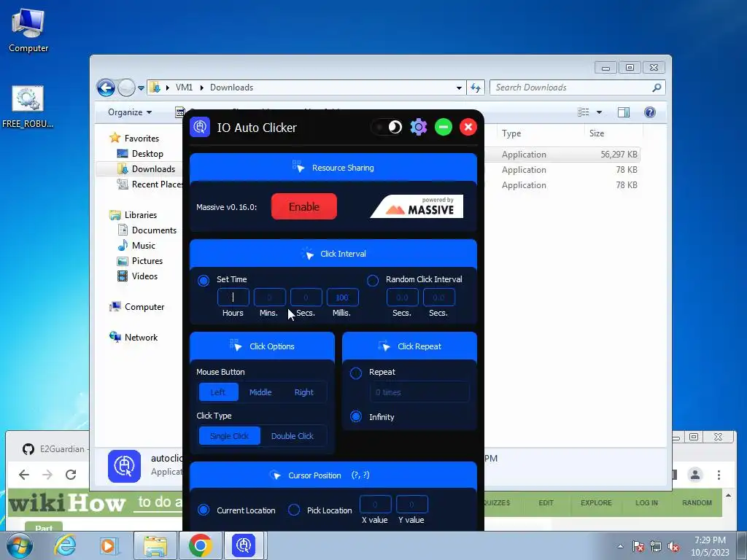
Task: Click VM1 in the address path
Action: [x=184, y=87]
